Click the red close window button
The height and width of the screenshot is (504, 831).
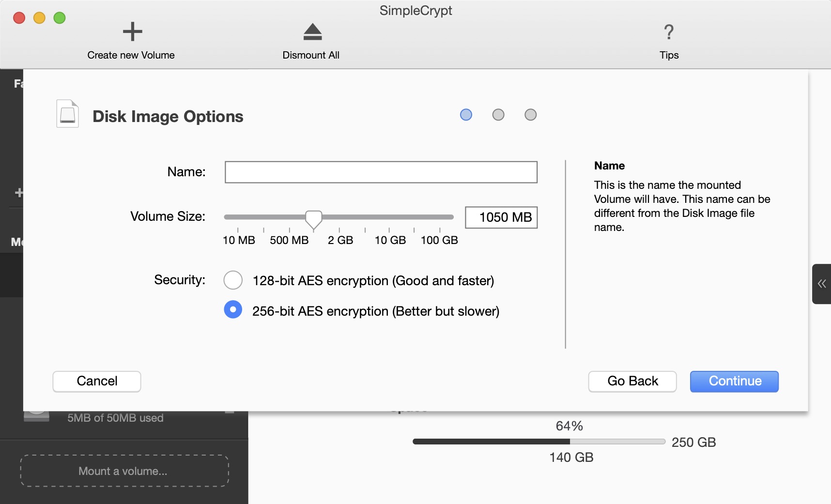point(19,18)
